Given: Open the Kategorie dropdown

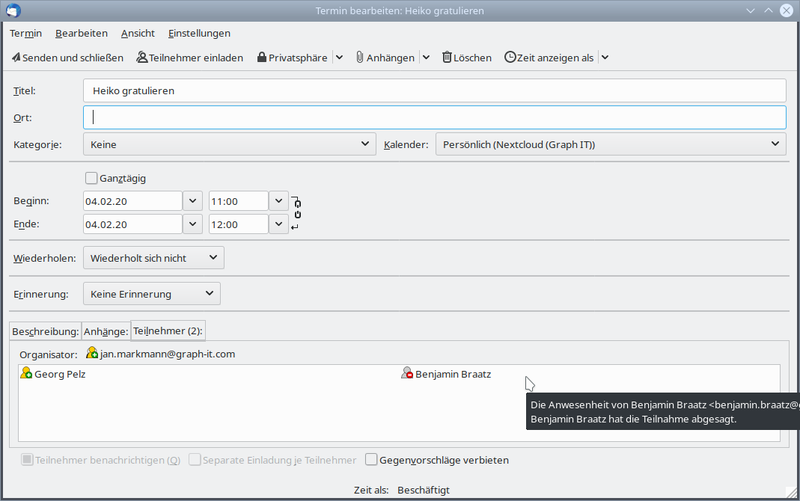Looking at the screenshot, I should [228, 145].
